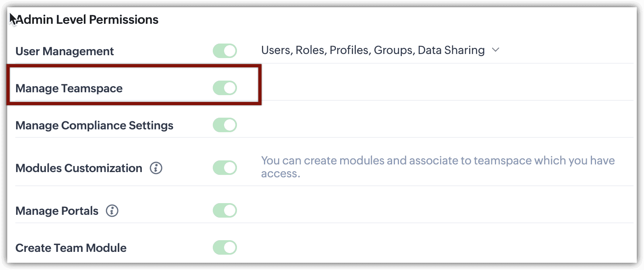This screenshot has height=270, width=644.
Task: Click 'Users' in the User Management summary
Action: 276,50
